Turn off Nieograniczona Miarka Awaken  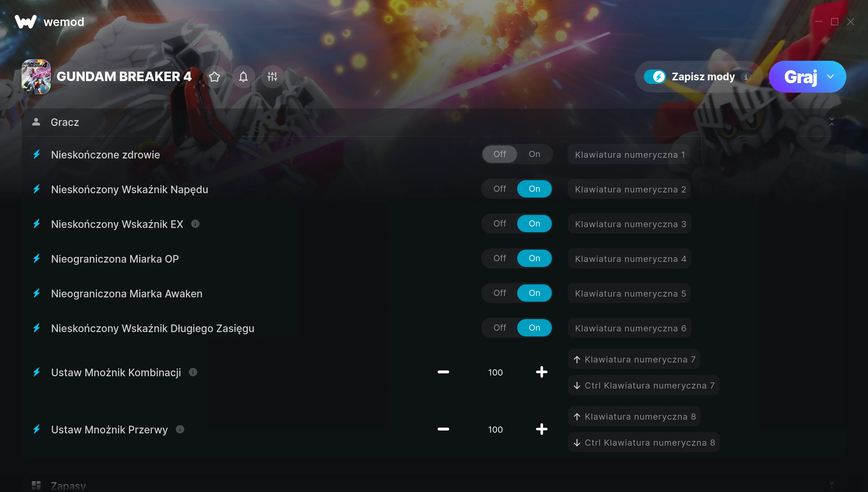coord(500,293)
